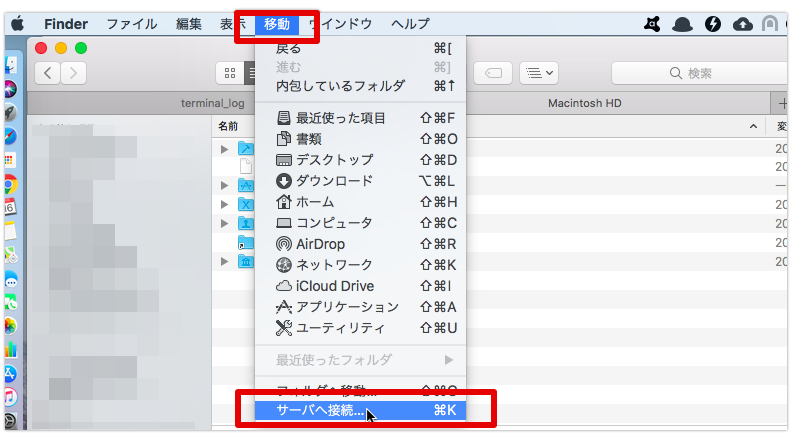Sort by the 名前 column header
792x436 pixels.
(228, 126)
